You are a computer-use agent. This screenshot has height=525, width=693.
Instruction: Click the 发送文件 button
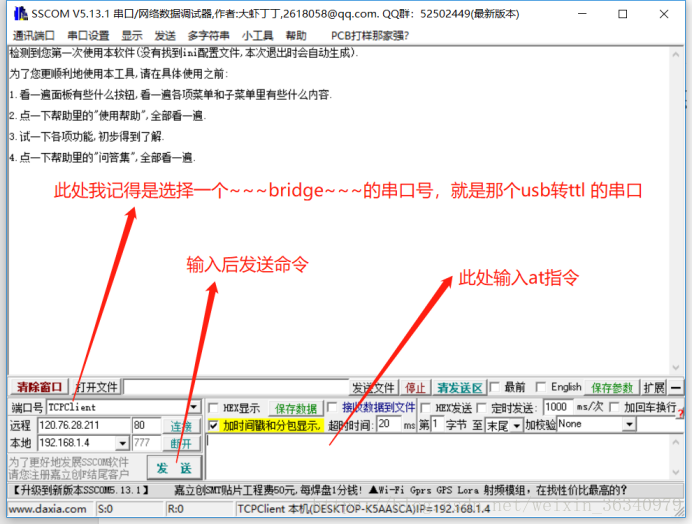point(373,388)
